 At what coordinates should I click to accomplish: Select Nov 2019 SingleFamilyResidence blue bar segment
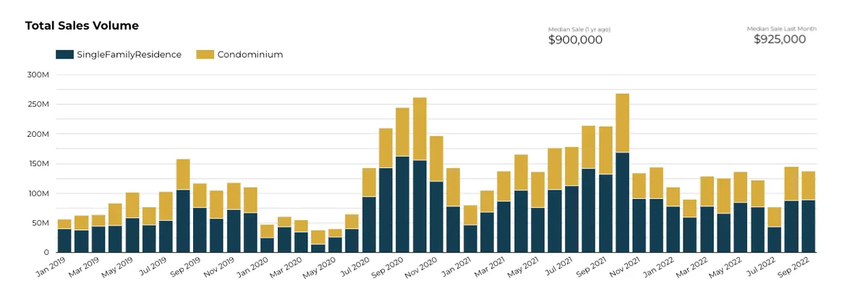point(234,231)
